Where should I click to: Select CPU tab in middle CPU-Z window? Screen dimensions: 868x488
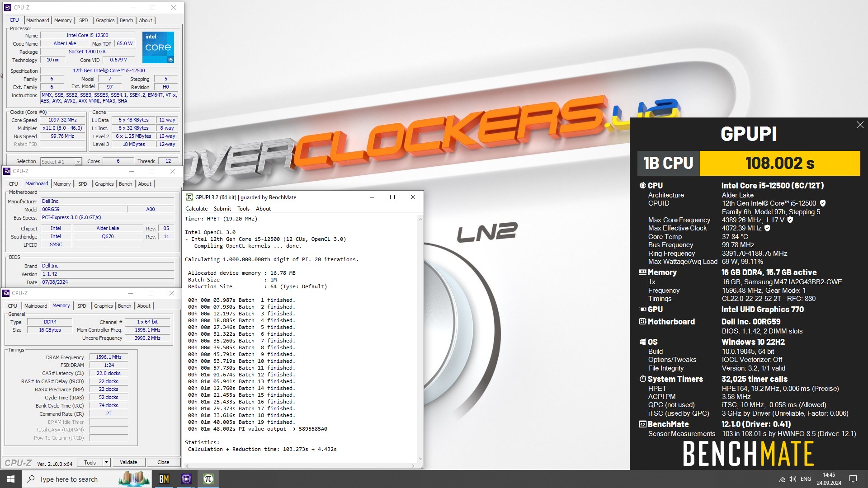[13, 184]
